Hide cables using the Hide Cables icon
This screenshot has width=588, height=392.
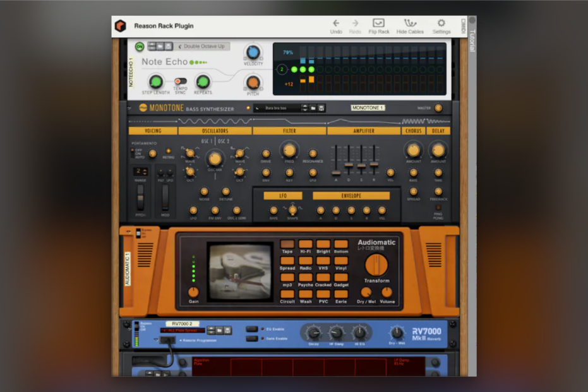(410, 23)
